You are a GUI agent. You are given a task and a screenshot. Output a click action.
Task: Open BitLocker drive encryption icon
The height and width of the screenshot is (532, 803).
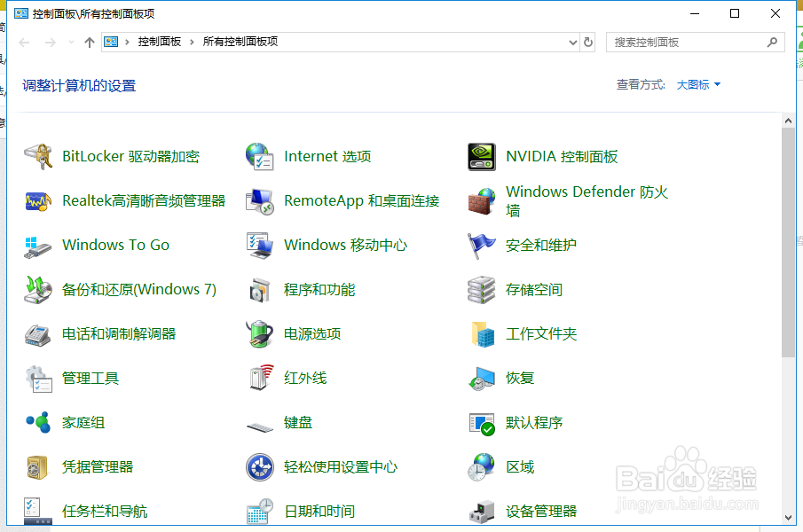click(x=38, y=157)
